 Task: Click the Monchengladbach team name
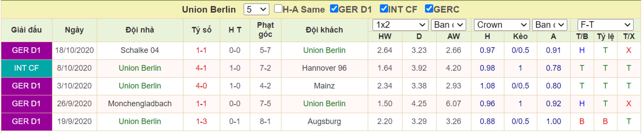[140, 103]
